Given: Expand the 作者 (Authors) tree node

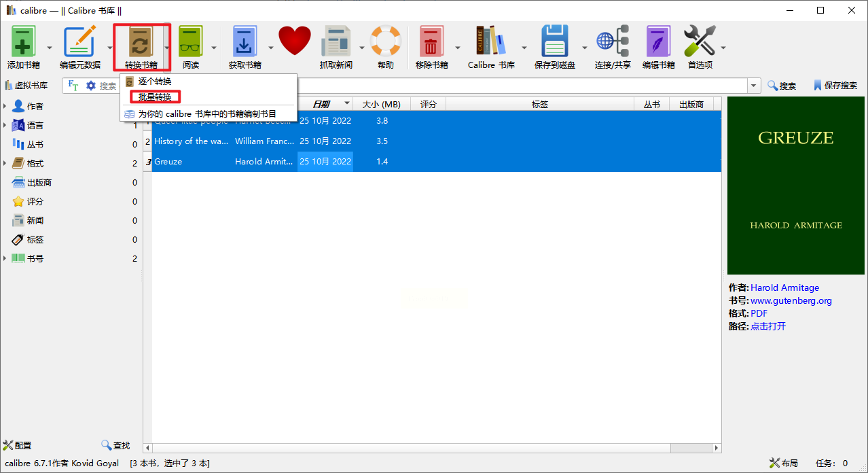Looking at the screenshot, I should coord(5,106).
